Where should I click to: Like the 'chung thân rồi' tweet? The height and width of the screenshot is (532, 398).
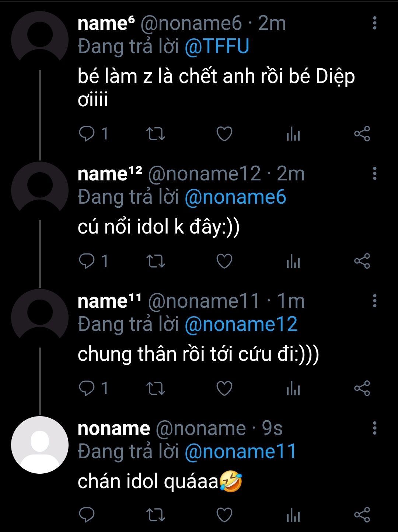pyautogui.click(x=224, y=388)
